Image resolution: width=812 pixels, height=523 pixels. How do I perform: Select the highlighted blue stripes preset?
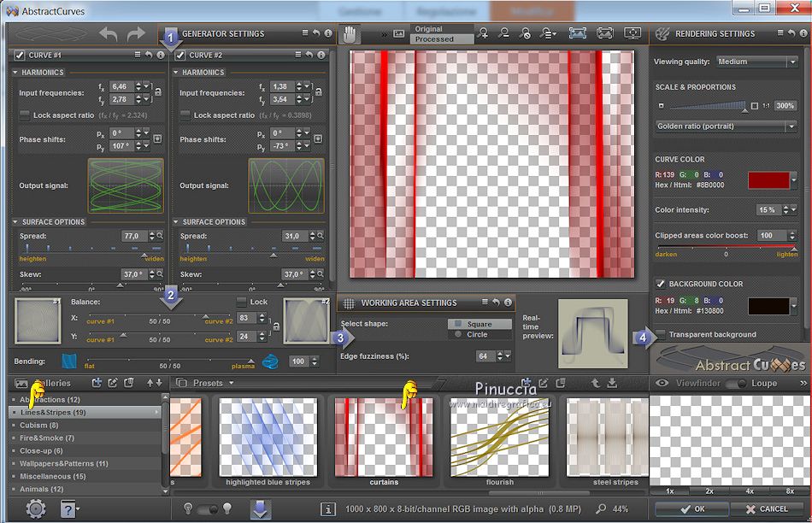click(268, 437)
